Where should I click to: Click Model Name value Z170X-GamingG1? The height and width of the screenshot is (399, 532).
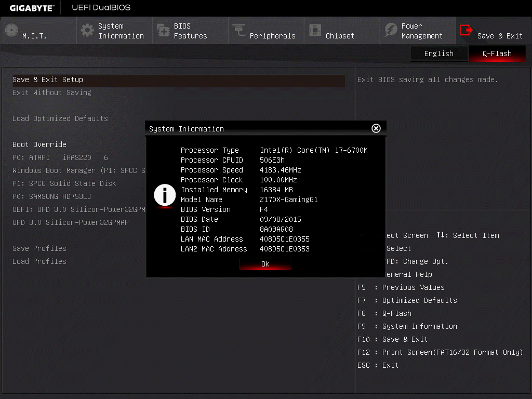[x=289, y=199]
